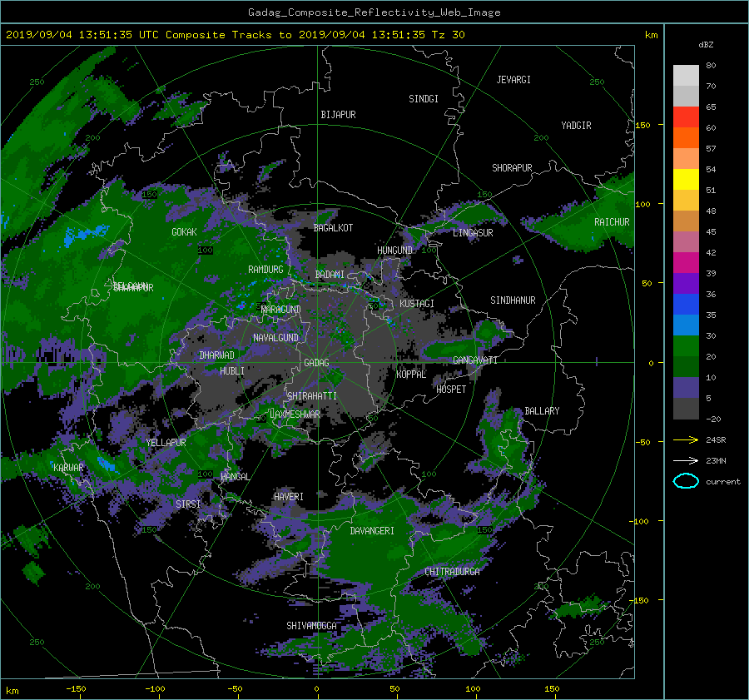Click the HUBLI city label
The image size is (749, 700).
[231, 370]
